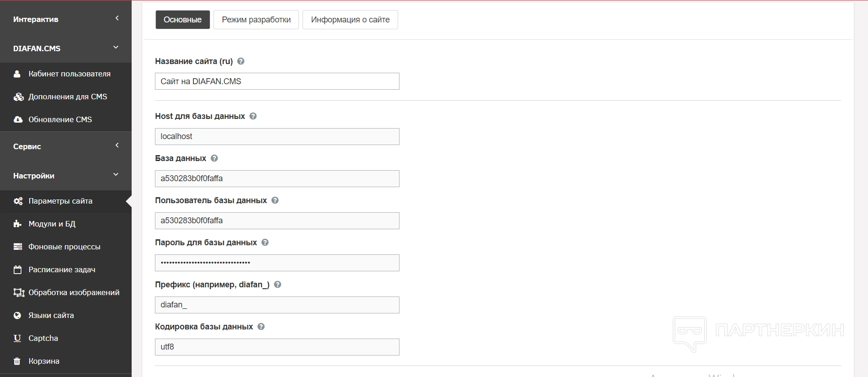Click the image processing crop icon
868x377 pixels.
coord(19,292)
